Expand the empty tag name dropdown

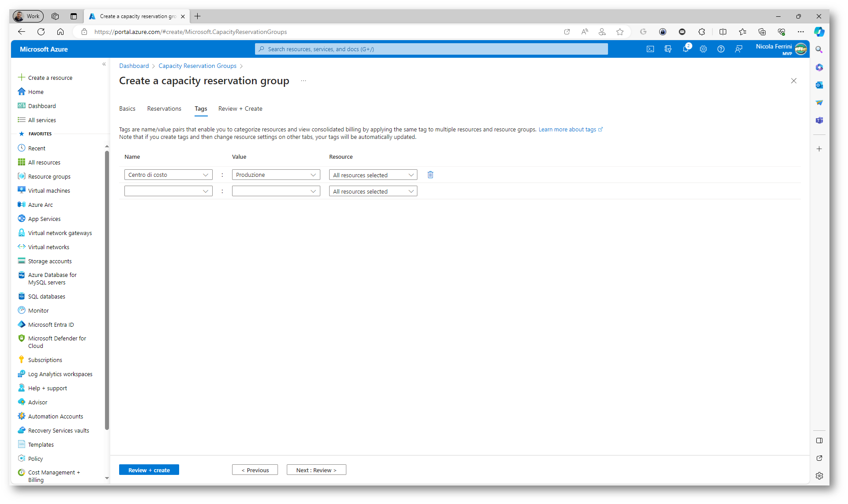point(168,191)
